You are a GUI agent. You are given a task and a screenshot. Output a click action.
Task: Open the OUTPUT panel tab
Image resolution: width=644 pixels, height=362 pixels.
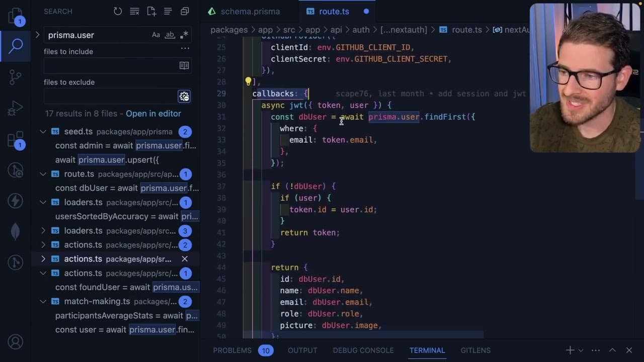(x=302, y=350)
